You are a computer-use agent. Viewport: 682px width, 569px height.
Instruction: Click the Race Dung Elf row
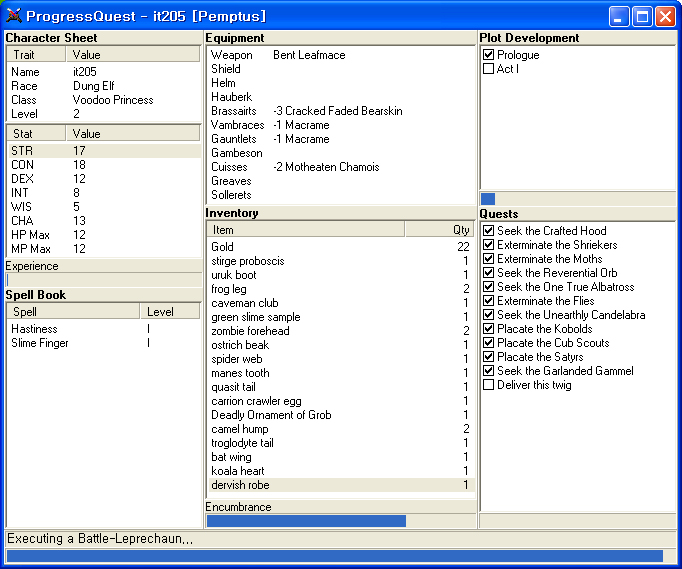[x=104, y=86]
